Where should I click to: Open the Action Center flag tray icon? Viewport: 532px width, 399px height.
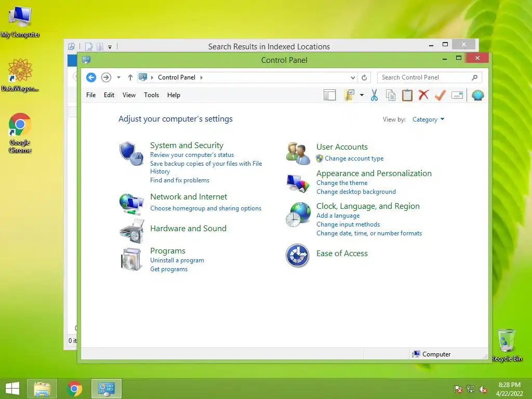[x=458, y=389]
